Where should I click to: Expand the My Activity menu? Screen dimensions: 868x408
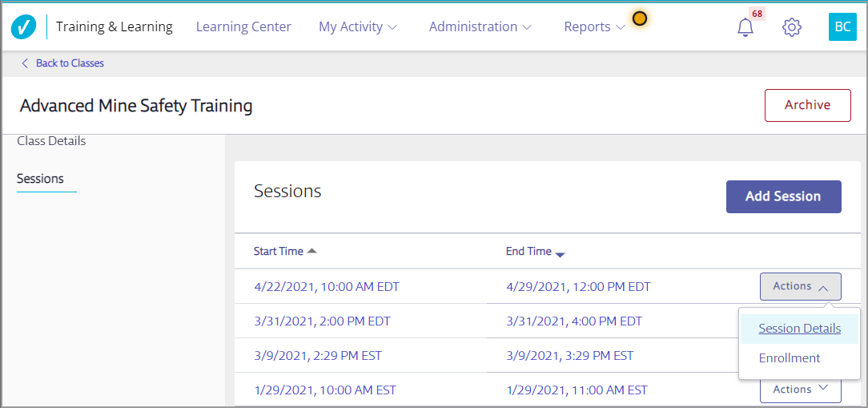tap(358, 26)
